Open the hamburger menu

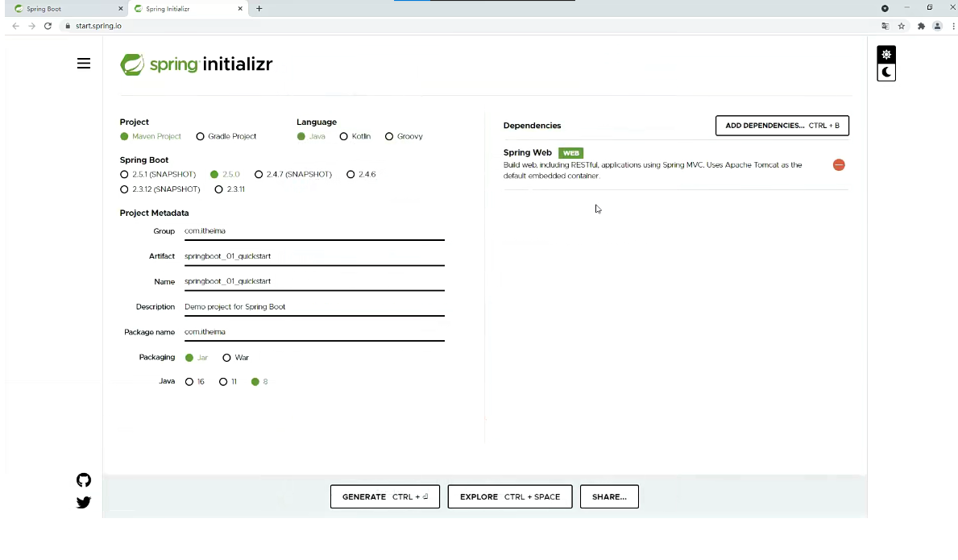[x=84, y=64]
